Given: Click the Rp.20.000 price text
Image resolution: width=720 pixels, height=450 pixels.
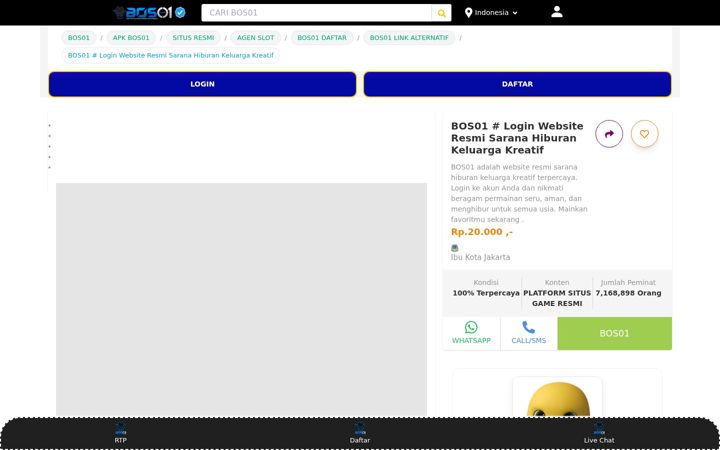Looking at the screenshot, I should click(x=482, y=232).
